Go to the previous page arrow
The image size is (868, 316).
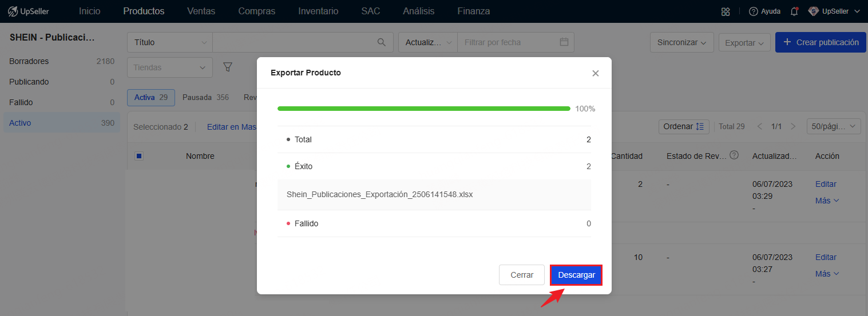tap(760, 126)
